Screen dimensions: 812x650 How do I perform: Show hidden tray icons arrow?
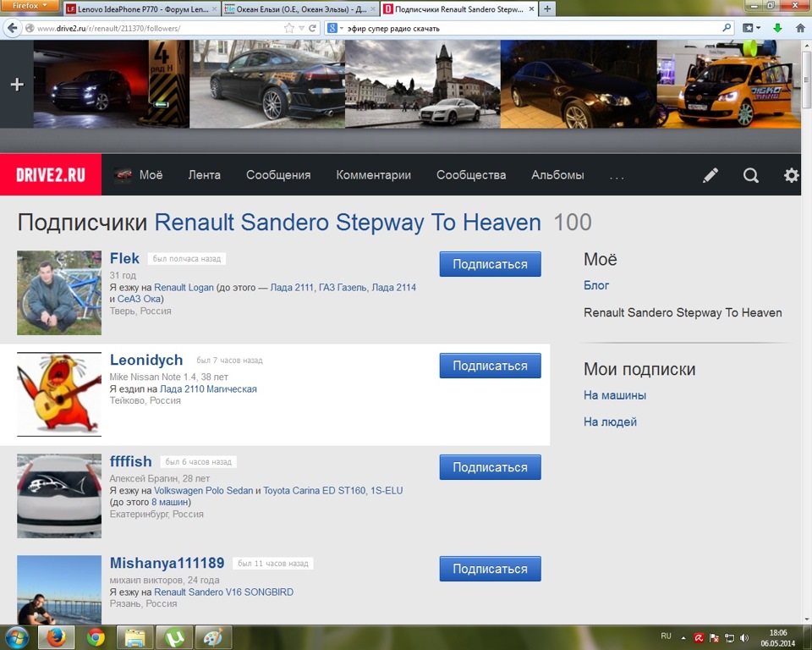[683, 638]
